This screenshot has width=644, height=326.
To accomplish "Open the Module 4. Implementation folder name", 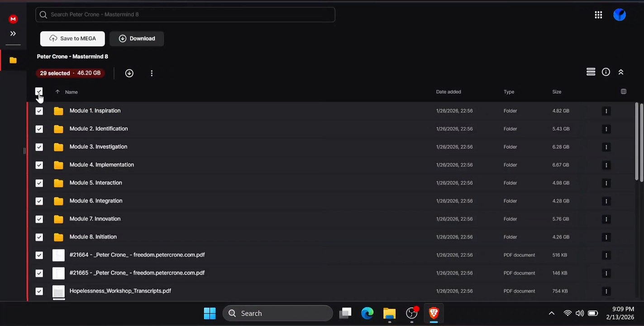I will [102, 165].
